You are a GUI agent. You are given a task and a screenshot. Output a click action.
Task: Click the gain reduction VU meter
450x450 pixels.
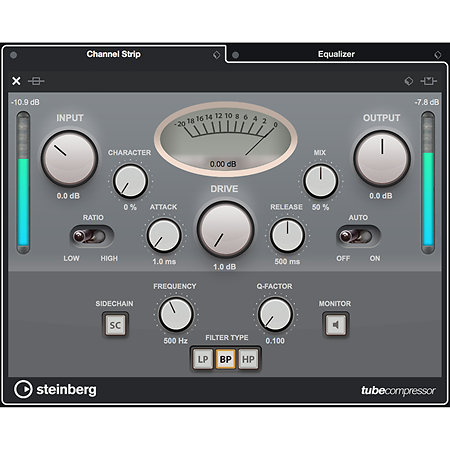point(225,139)
